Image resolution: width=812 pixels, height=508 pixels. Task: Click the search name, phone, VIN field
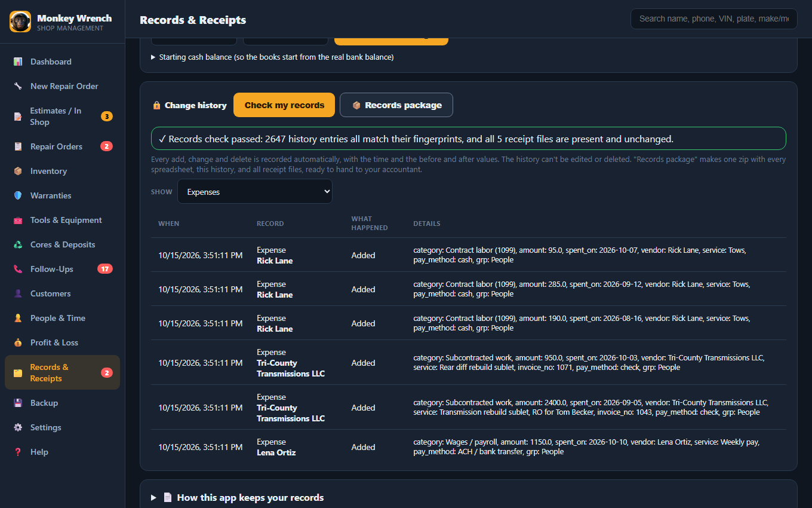point(714,19)
